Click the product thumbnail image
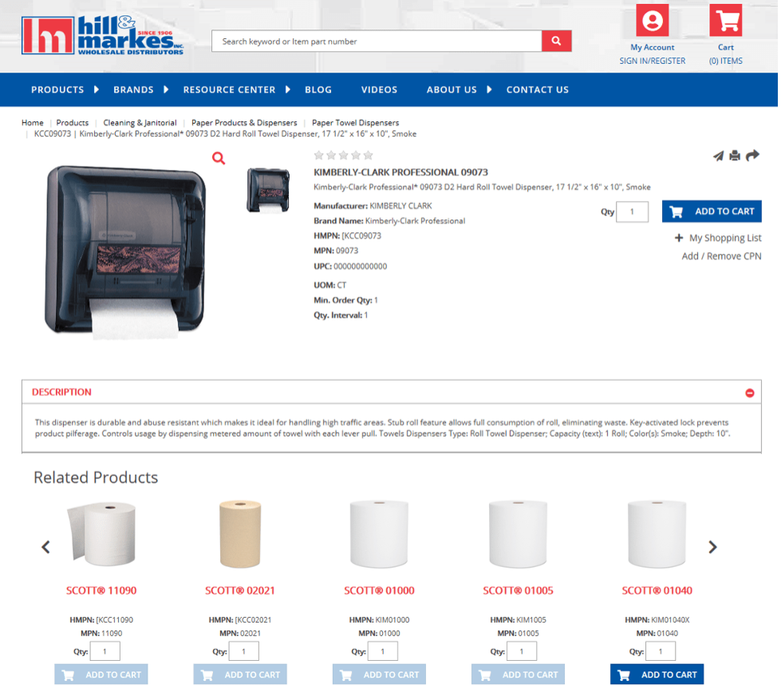 pyautogui.click(x=269, y=191)
